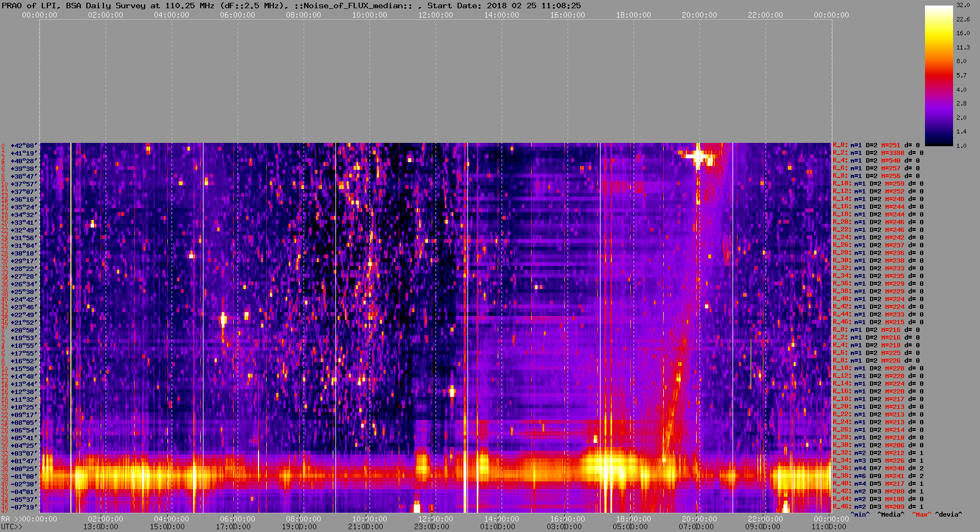This screenshot has height=532, width=980.
Task: Click the declination label +19°53'
Action: pyautogui.click(x=24, y=338)
